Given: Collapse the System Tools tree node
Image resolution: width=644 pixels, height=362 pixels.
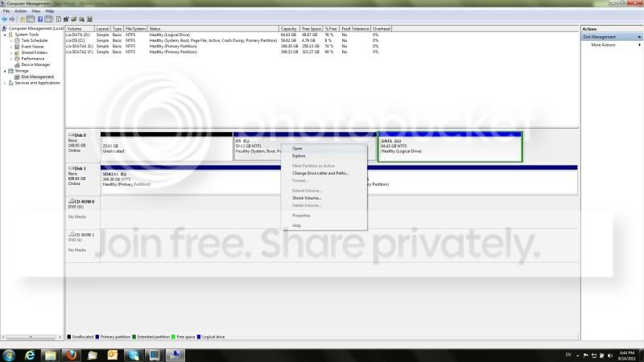Looking at the screenshot, I should tap(5, 35).
